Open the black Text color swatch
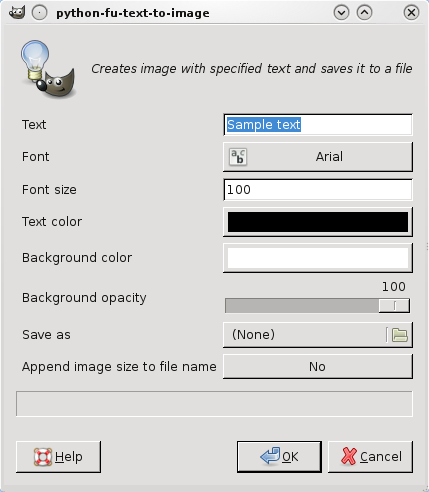This screenshot has height=492, width=429. pyautogui.click(x=318, y=222)
